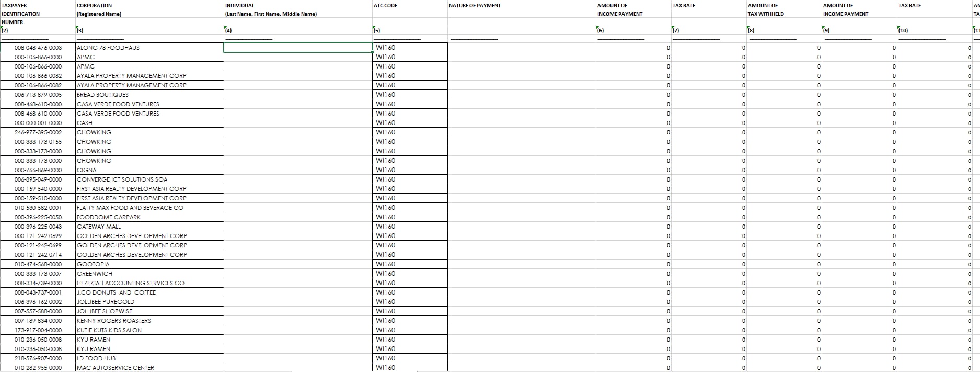The image size is (980, 372).
Task: Select TIN 000-121-242-0714
Action: [x=38, y=255]
